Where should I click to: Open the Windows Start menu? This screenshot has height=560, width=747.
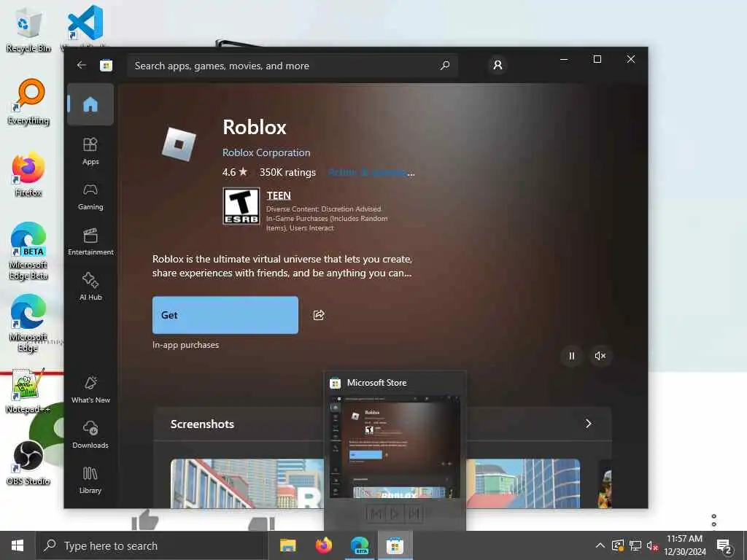click(18, 545)
